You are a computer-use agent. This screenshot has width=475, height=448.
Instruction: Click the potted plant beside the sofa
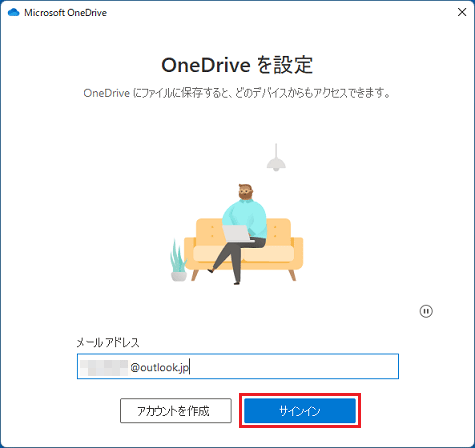(178, 261)
